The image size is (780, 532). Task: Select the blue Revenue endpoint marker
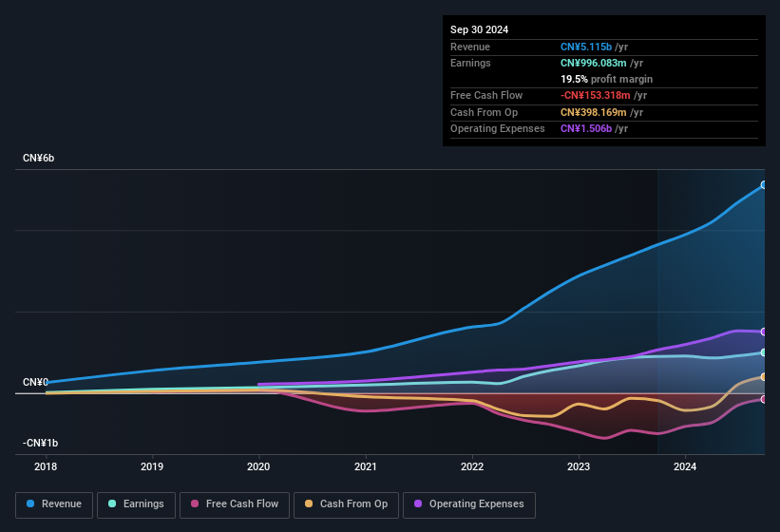point(764,185)
